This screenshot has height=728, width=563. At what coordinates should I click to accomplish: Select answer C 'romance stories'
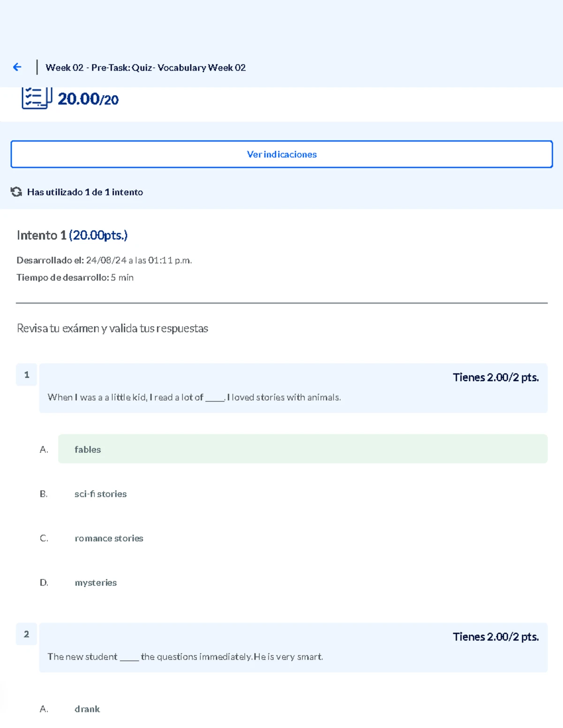pos(109,538)
